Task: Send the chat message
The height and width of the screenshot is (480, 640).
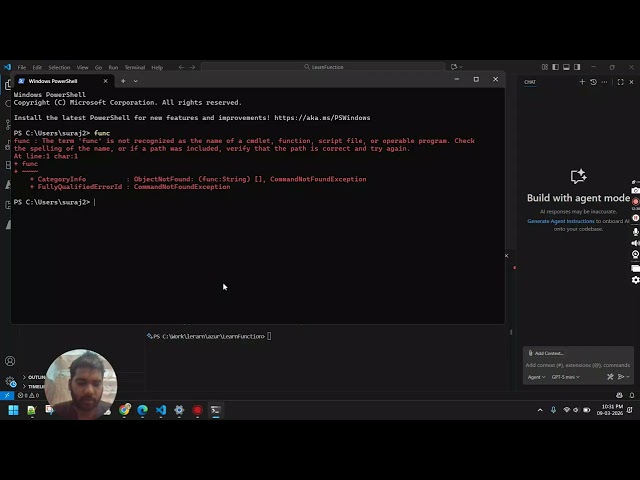Action: tap(621, 377)
